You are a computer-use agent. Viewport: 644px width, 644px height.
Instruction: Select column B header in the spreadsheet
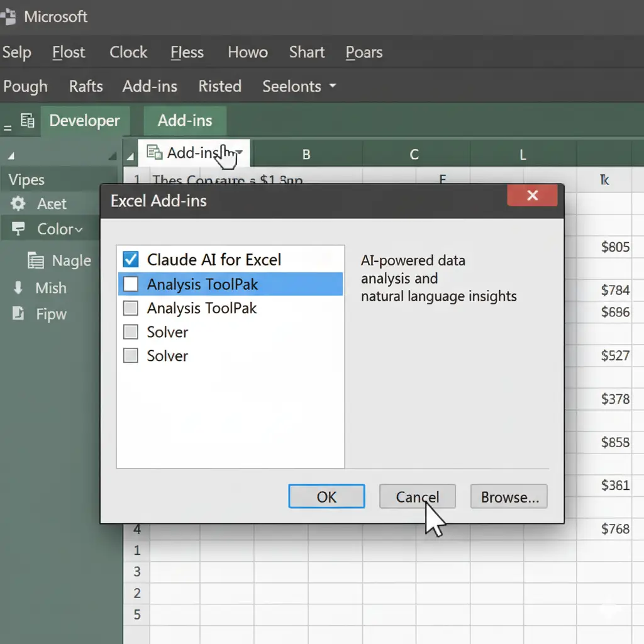306,154
